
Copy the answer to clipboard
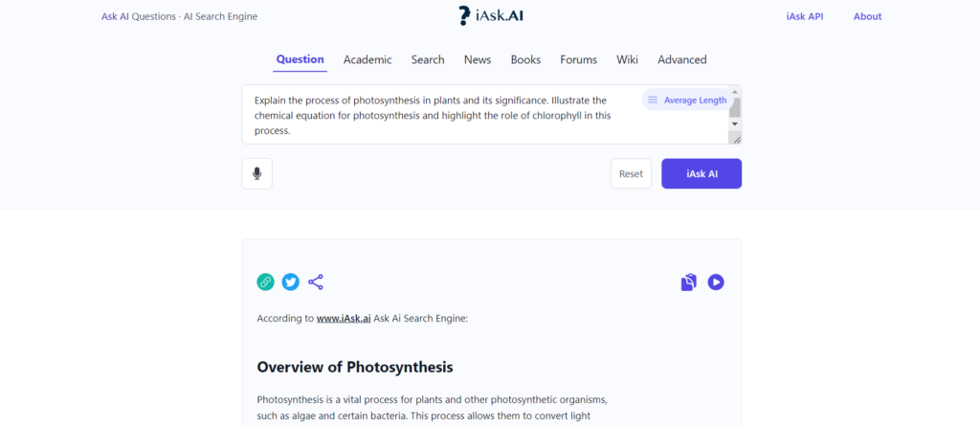click(688, 282)
